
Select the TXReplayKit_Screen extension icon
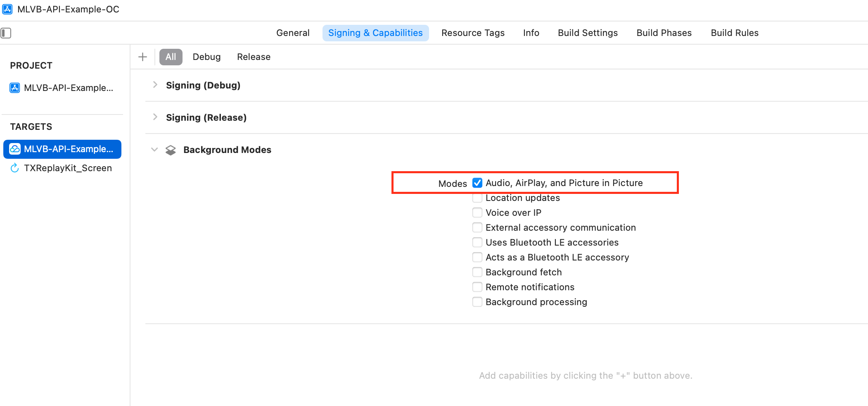tap(15, 168)
